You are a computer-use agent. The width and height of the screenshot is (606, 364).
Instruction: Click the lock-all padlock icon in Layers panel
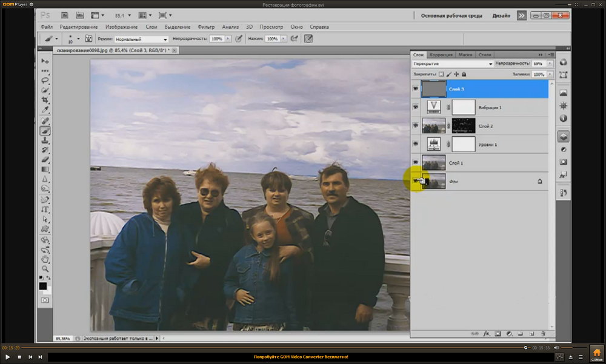point(464,74)
